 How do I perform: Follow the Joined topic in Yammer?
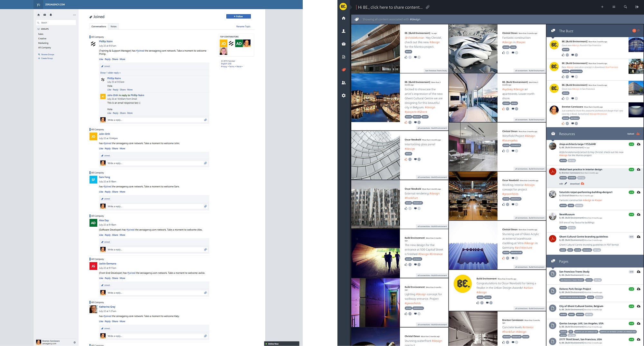pyautogui.click(x=238, y=16)
